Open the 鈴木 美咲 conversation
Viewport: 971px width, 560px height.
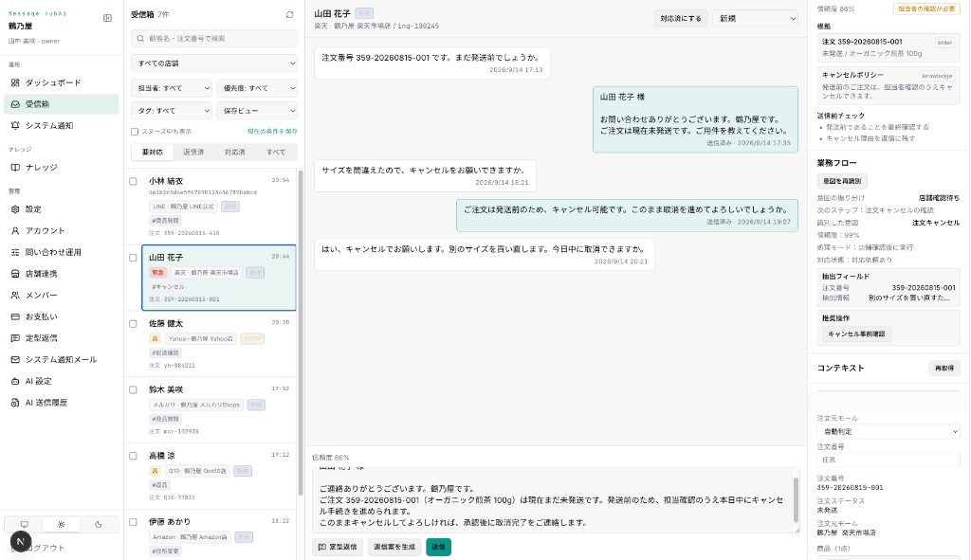click(219, 409)
